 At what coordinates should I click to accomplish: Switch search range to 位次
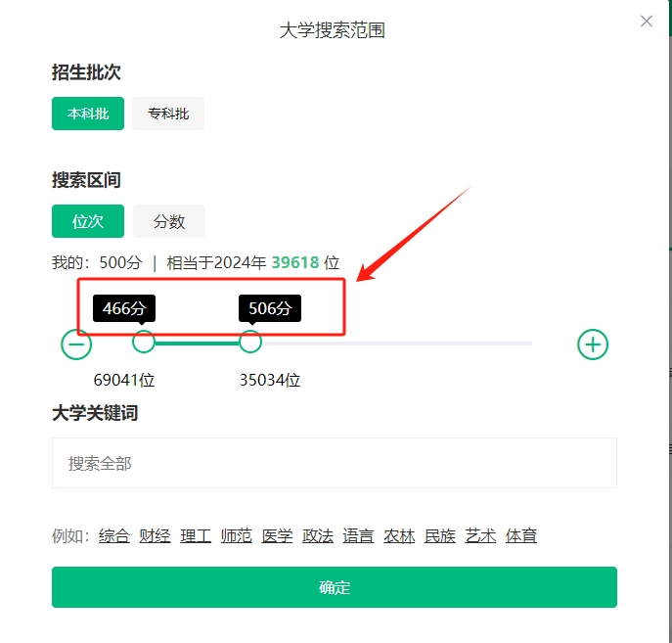(x=88, y=221)
